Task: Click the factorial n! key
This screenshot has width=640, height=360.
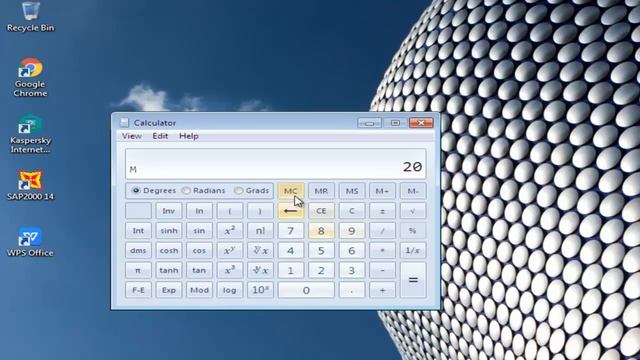Action: pyautogui.click(x=260, y=231)
